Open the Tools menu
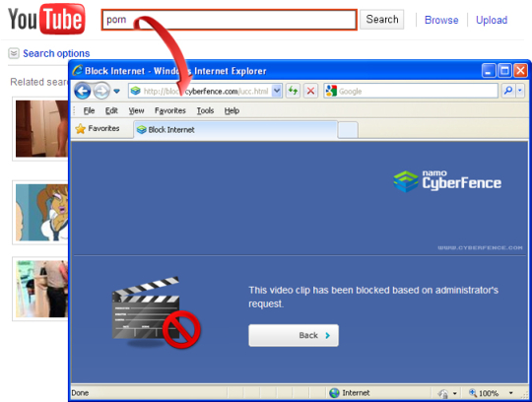Viewport: 532px width, 402px height. [205, 110]
